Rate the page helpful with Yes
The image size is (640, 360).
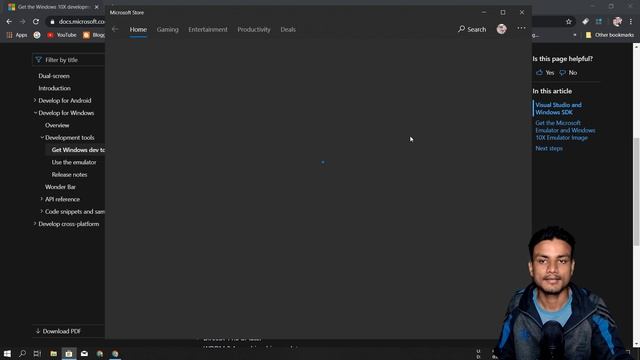545,73
